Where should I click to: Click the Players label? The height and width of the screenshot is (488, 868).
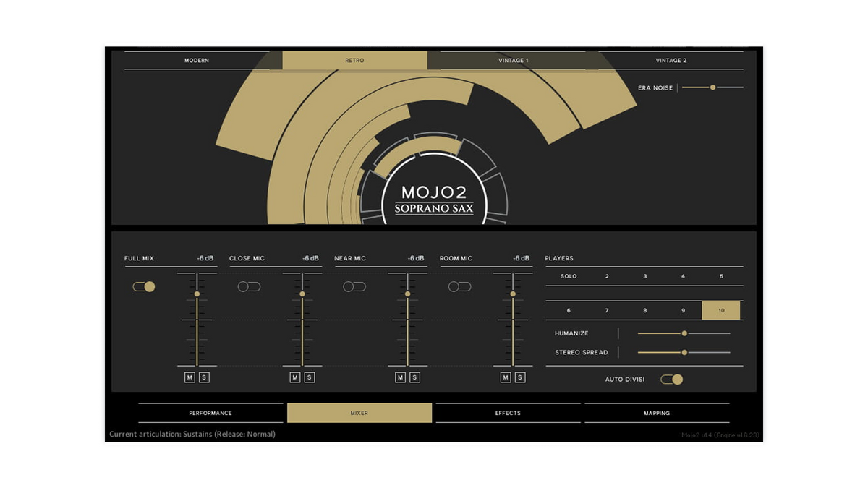559,258
